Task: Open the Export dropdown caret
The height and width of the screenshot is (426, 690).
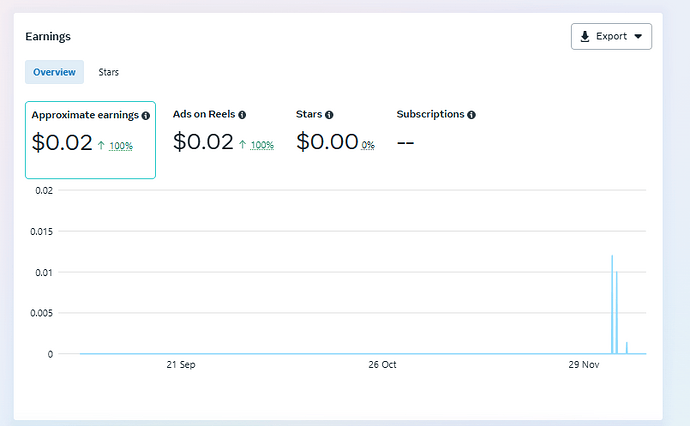Action: click(638, 37)
